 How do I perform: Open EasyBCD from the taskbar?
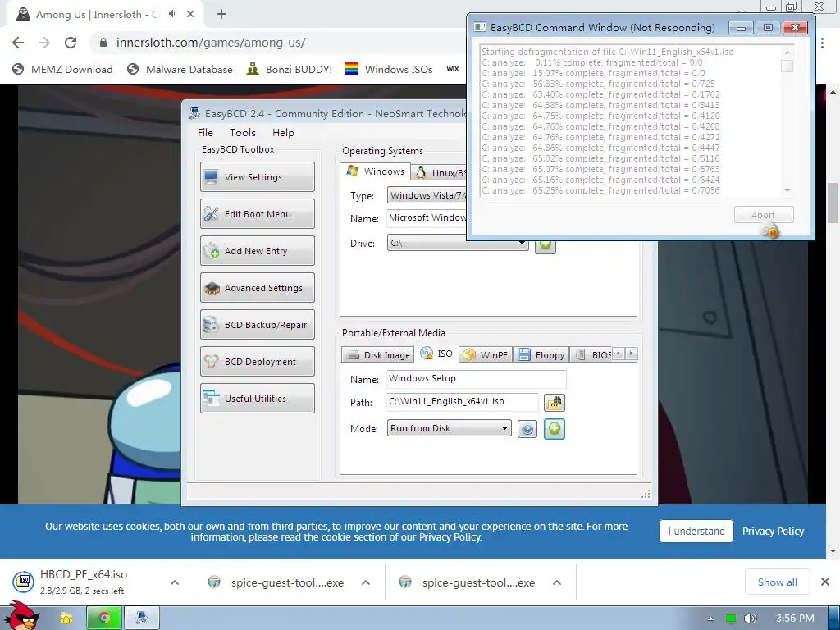[141, 619]
